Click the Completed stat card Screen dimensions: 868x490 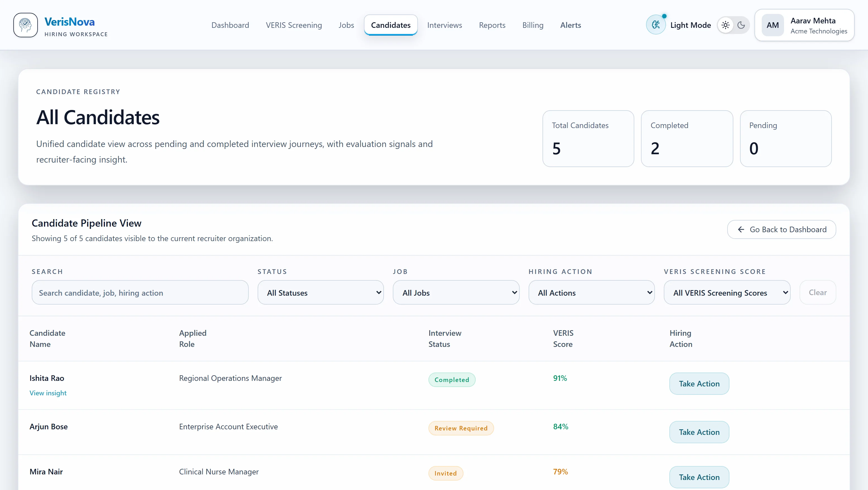687,139
